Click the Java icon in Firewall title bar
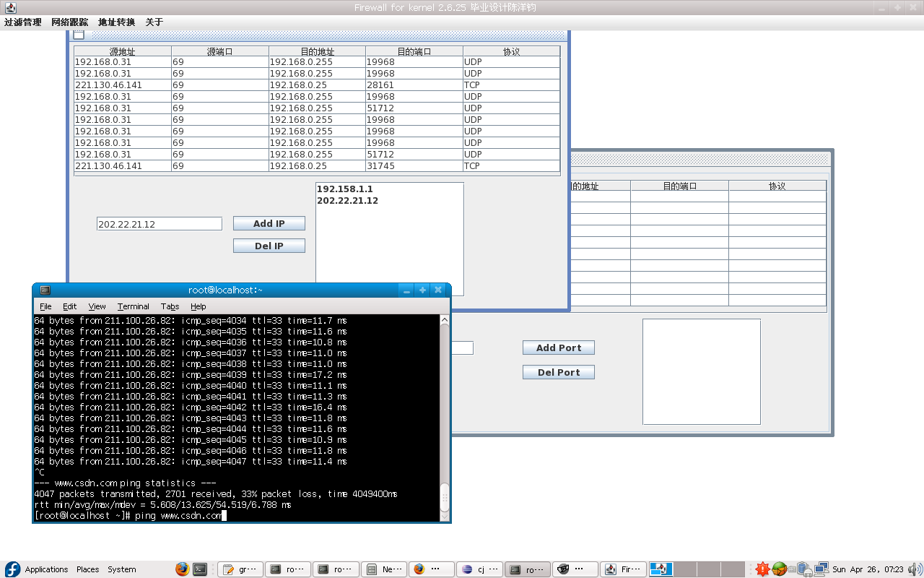Screen dimensions: 924x578 (x=10, y=7)
